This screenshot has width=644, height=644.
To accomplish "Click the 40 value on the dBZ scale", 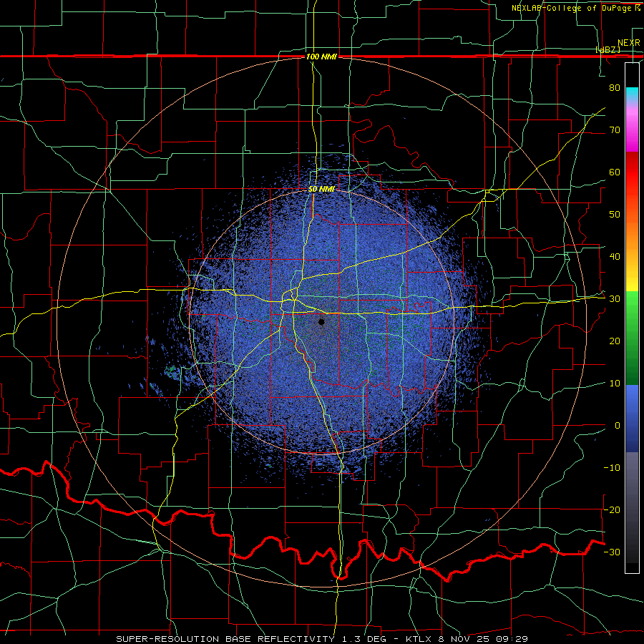I will pyautogui.click(x=615, y=257).
